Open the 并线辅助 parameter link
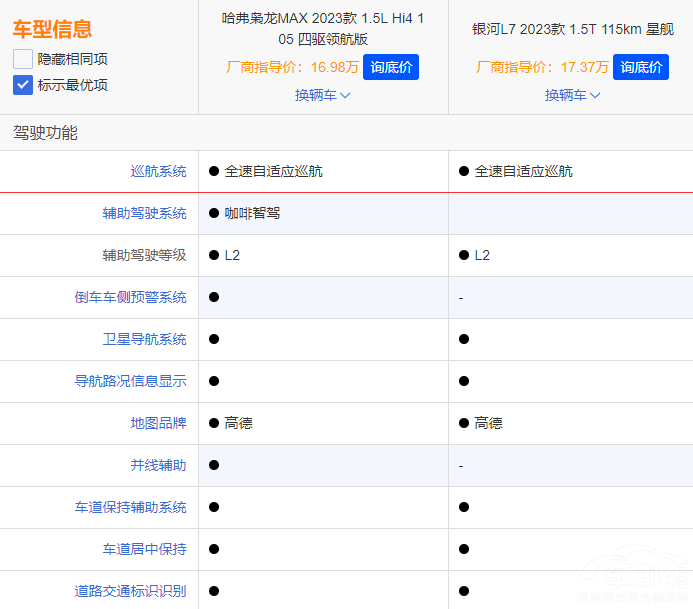Image resolution: width=693 pixels, height=609 pixels. (158, 465)
